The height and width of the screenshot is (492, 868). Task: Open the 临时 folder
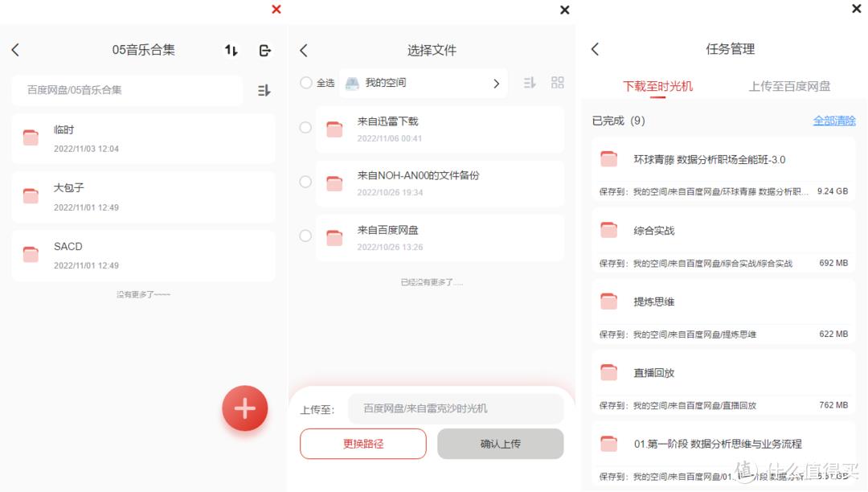pyautogui.click(x=143, y=138)
